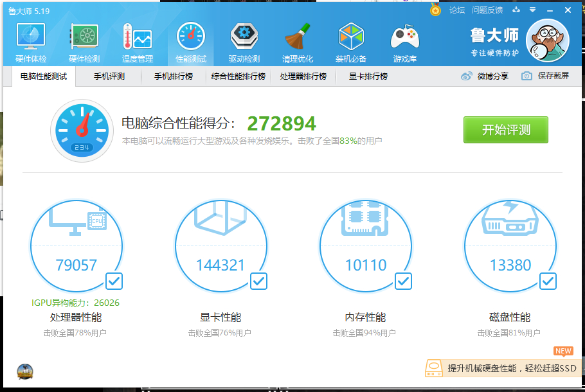Click 击败全国94%用户 text

pos(364,333)
